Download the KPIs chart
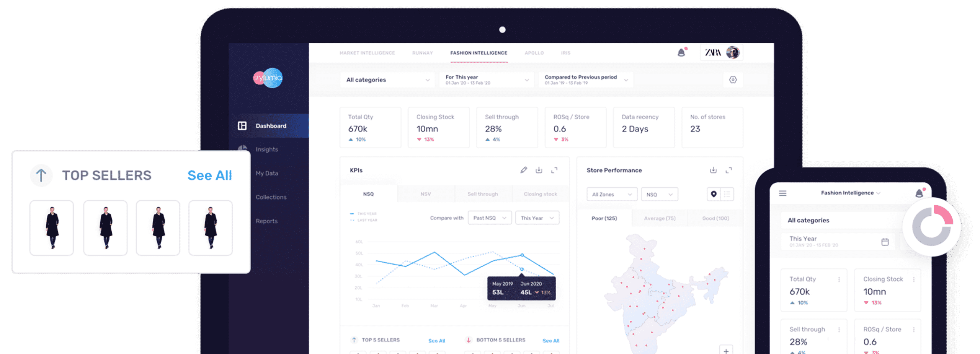 539,170
